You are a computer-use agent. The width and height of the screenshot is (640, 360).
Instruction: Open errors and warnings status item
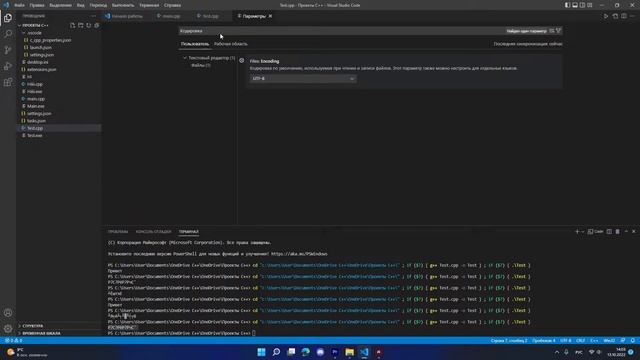[x=14, y=340]
